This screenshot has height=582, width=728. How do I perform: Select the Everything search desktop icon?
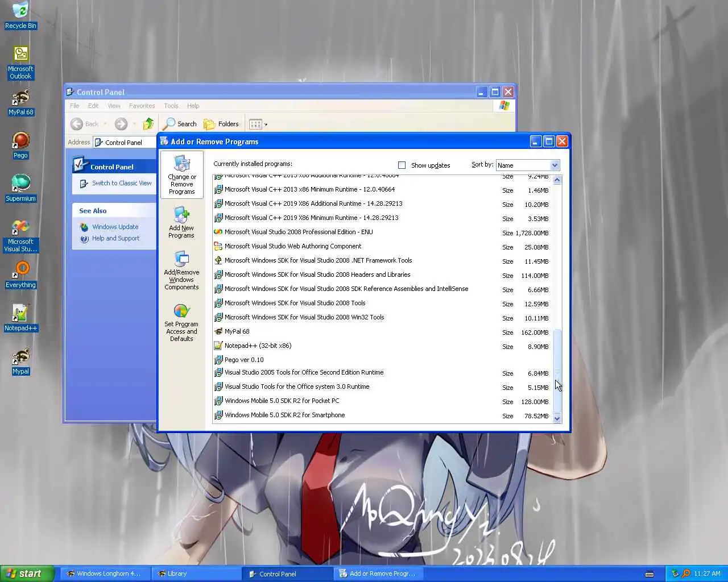coord(20,275)
